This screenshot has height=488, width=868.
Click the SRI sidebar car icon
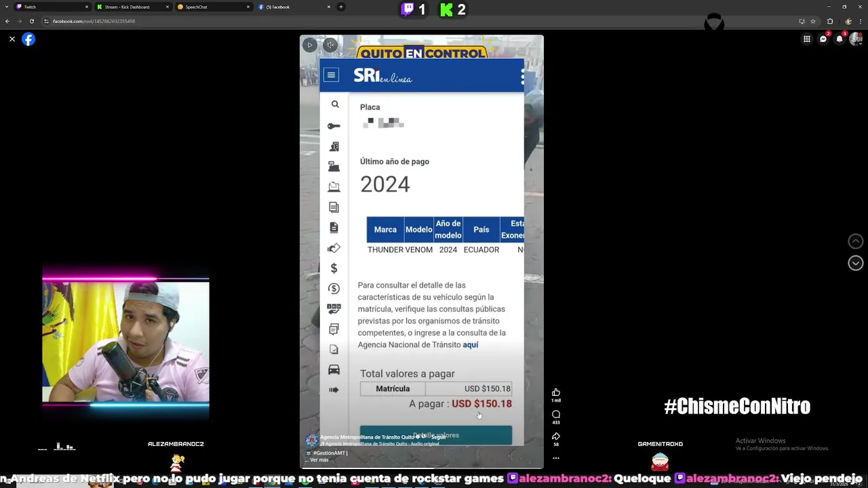[x=334, y=369]
